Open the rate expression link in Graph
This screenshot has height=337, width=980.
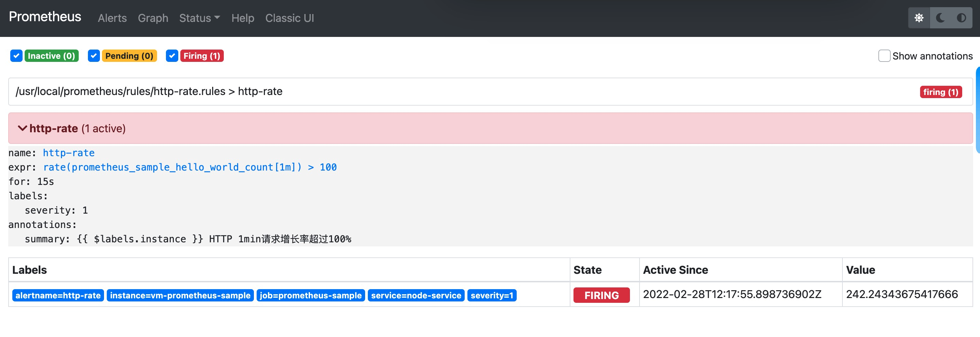click(x=190, y=167)
